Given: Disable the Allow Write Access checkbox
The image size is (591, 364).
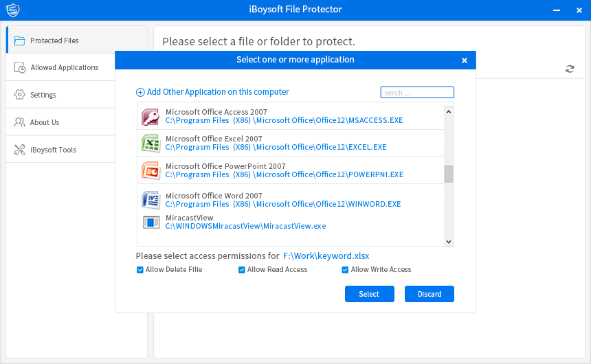Looking at the screenshot, I should (345, 270).
